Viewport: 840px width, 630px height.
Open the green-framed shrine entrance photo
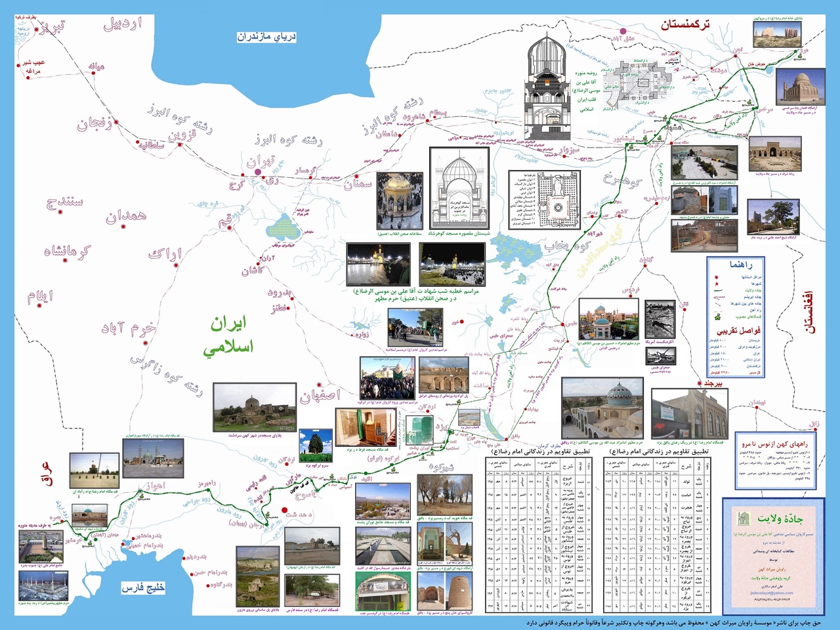[x=383, y=591]
